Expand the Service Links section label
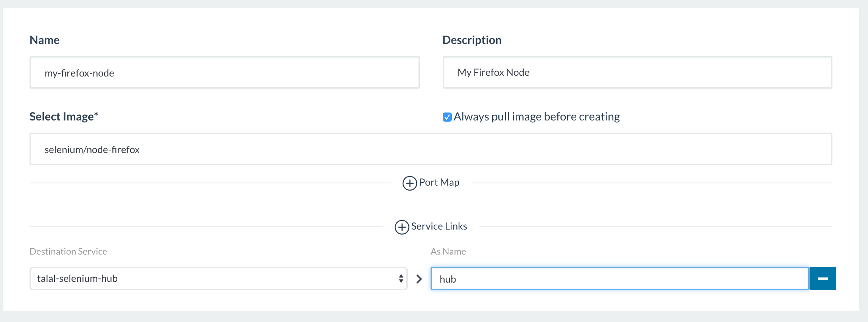 (439, 227)
